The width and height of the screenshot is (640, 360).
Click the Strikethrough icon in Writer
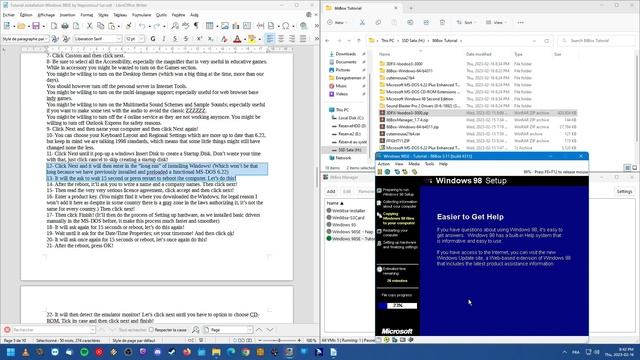[186, 39]
